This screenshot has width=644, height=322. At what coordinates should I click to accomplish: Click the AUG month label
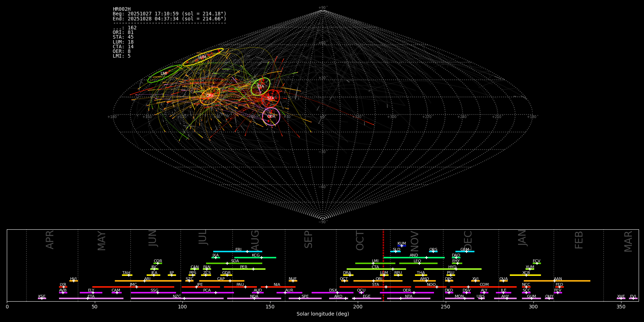pos(255,240)
